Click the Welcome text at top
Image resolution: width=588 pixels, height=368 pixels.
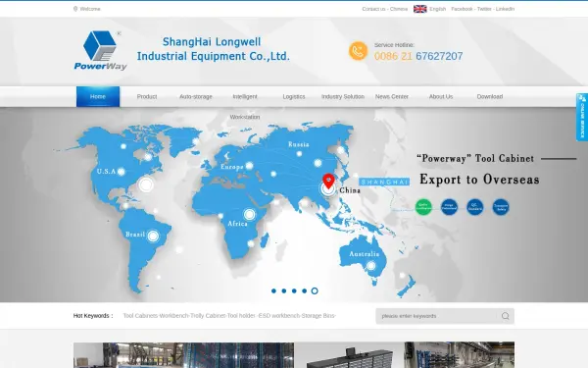(90, 9)
